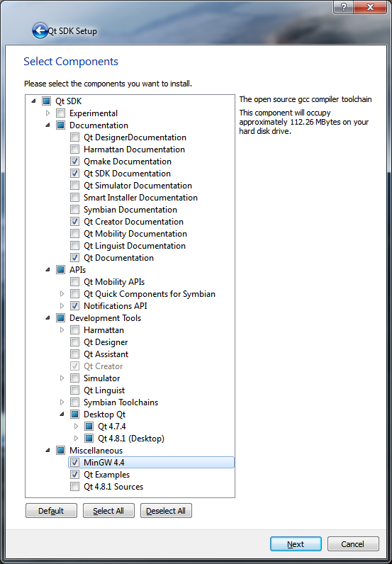Check Qt Simulator Documentation checkbox
The width and height of the screenshot is (392, 564).
74,186
